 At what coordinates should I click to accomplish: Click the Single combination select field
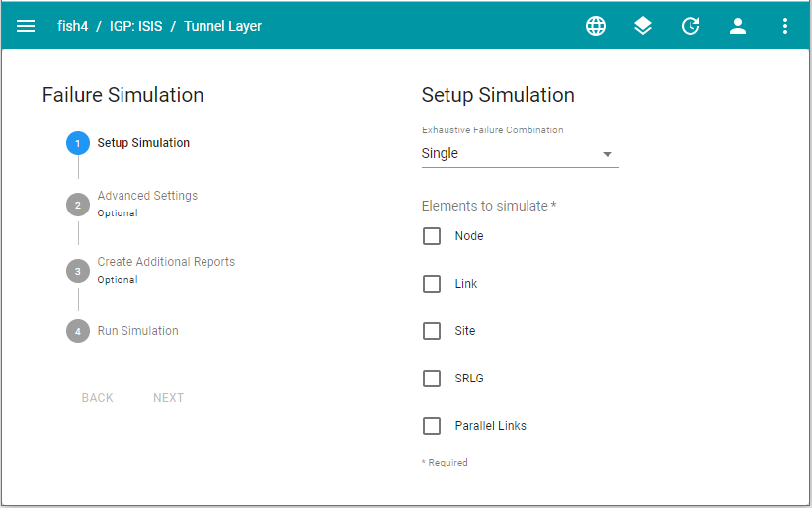coord(509,154)
